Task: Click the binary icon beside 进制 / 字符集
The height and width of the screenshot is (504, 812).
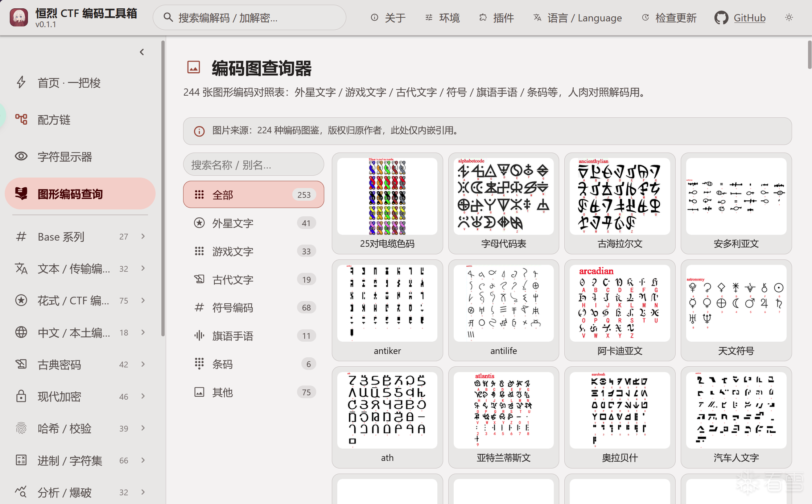Action: coord(21,460)
